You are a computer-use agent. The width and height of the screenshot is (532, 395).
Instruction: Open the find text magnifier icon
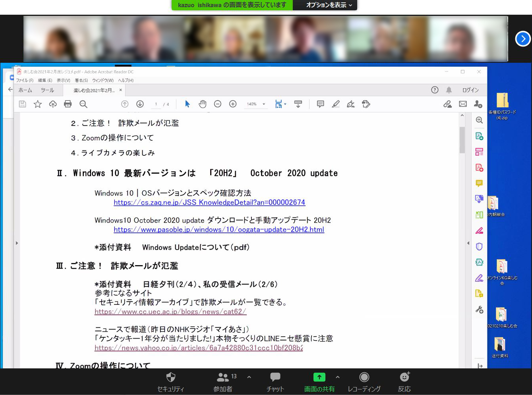pyautogui.click(x=83, y=104)
